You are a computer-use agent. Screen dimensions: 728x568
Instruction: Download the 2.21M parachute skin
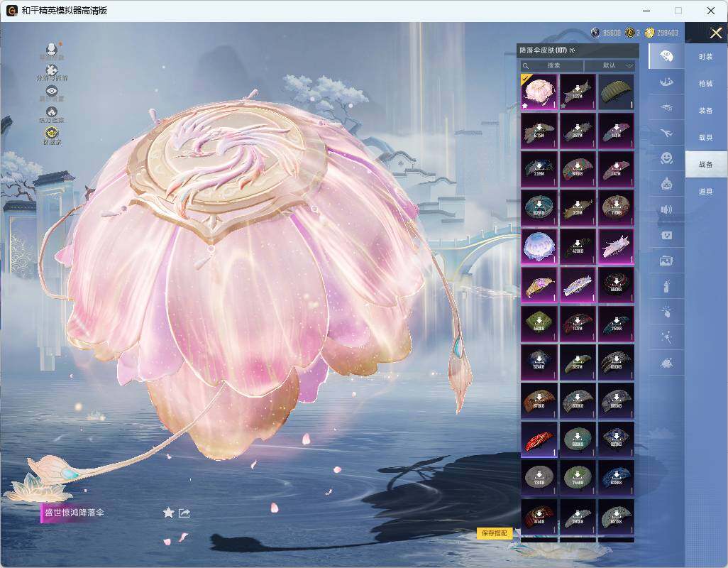577,207
